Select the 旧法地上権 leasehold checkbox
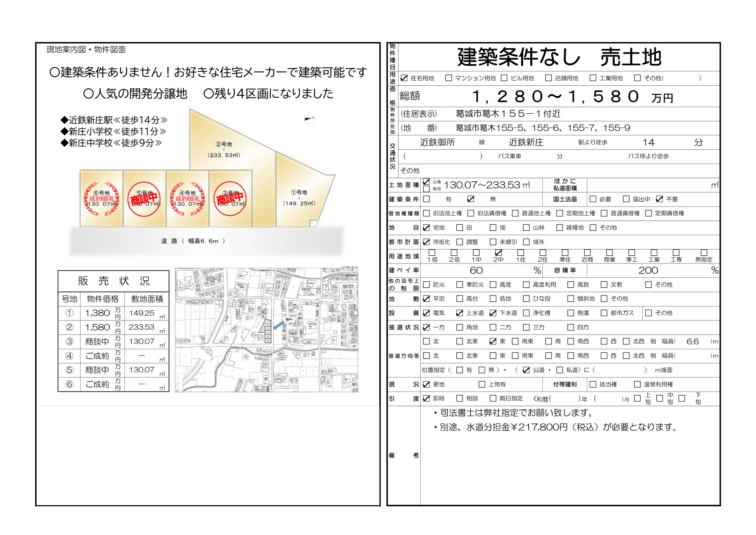Screen dimensions: 756x535 (426, 213)
